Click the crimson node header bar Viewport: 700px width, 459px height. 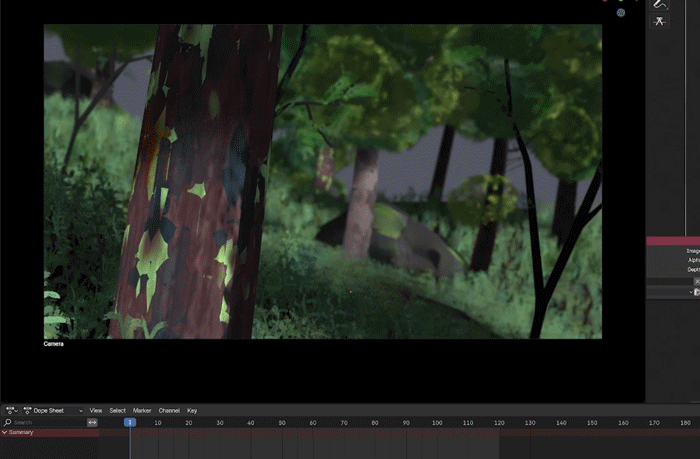673,240
